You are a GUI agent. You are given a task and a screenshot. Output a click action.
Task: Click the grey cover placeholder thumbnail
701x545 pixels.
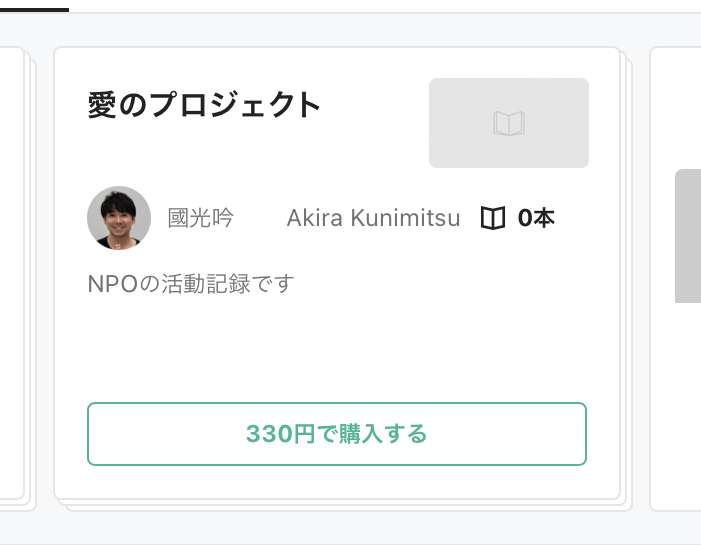(509, 123)
